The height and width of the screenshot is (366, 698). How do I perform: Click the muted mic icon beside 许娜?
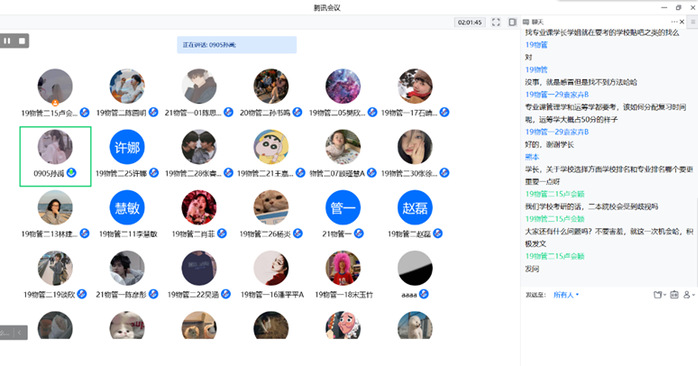coord(154,173)
